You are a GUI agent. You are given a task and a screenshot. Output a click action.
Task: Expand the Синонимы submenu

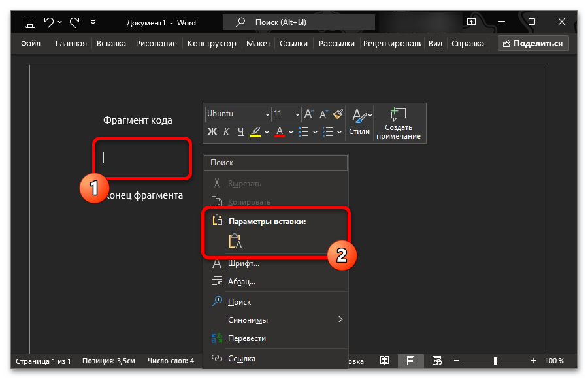point(276,320)
